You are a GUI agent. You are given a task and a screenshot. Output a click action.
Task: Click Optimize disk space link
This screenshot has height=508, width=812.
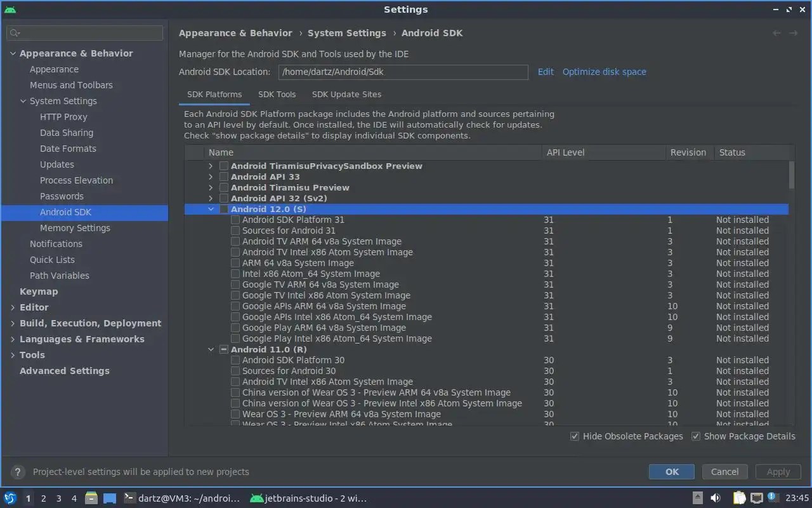point(605,72)
